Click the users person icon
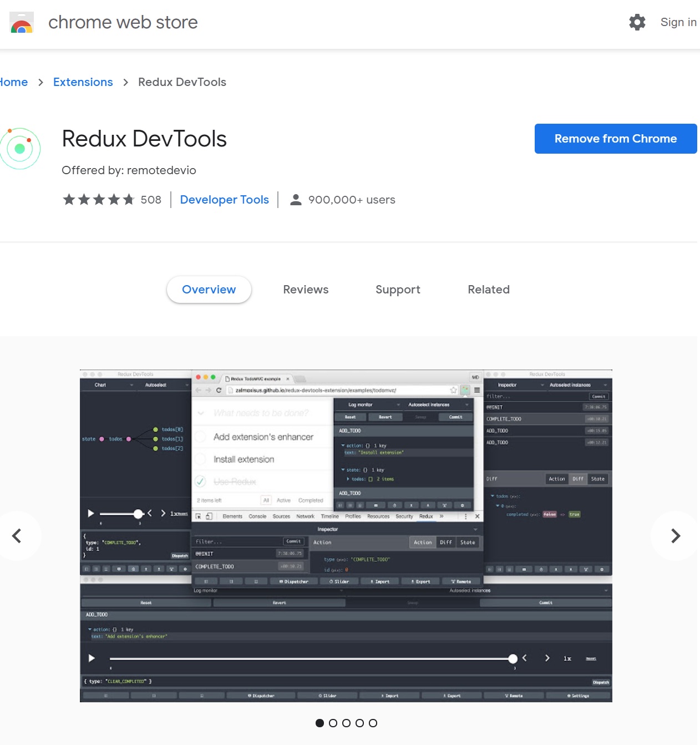Screen dimensions: 700x745 [296, 200]
